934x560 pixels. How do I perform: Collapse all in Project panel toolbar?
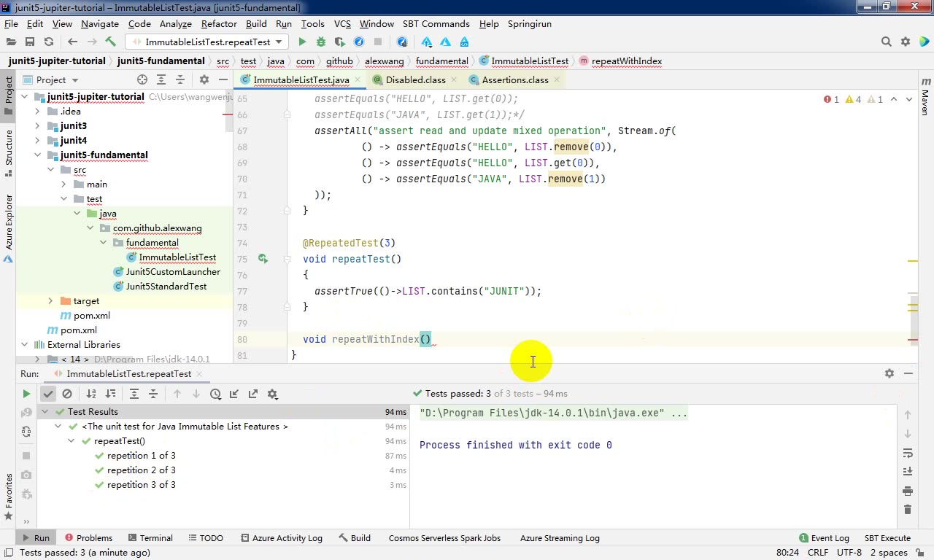[x=180, y=79]
